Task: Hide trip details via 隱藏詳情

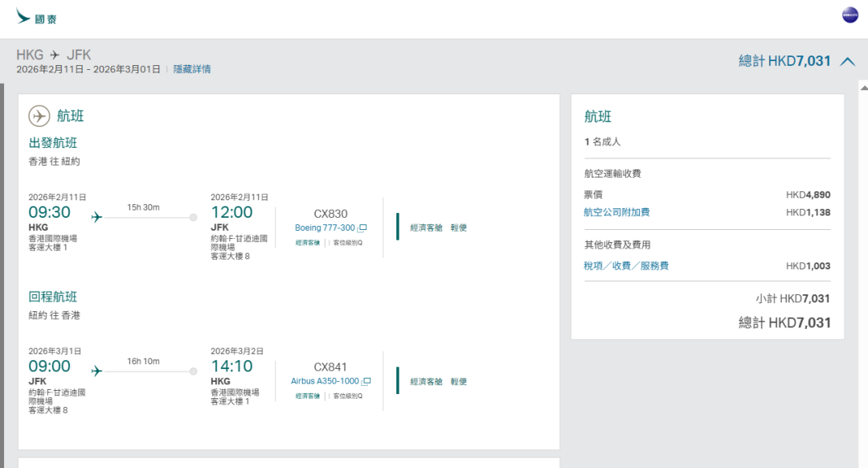Action: [x=192, y=69]
